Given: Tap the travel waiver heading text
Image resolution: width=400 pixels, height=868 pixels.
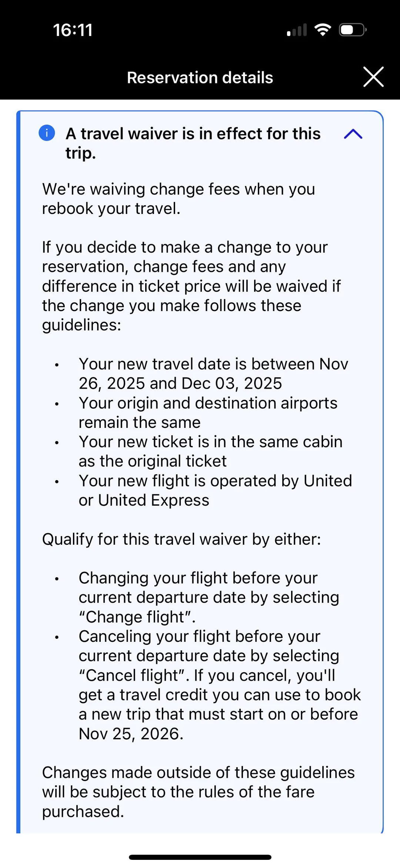Looking at the screenshot, I should [193, 143].
